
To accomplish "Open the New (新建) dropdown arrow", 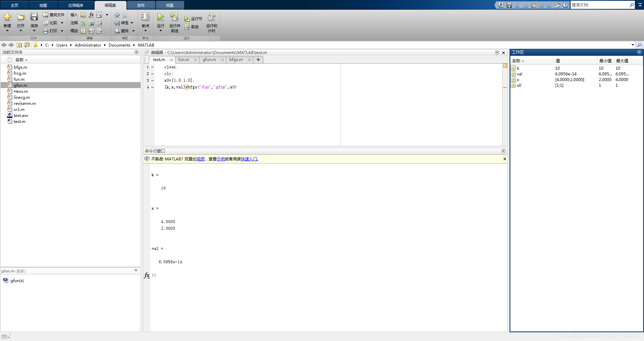I will (7, 31).
